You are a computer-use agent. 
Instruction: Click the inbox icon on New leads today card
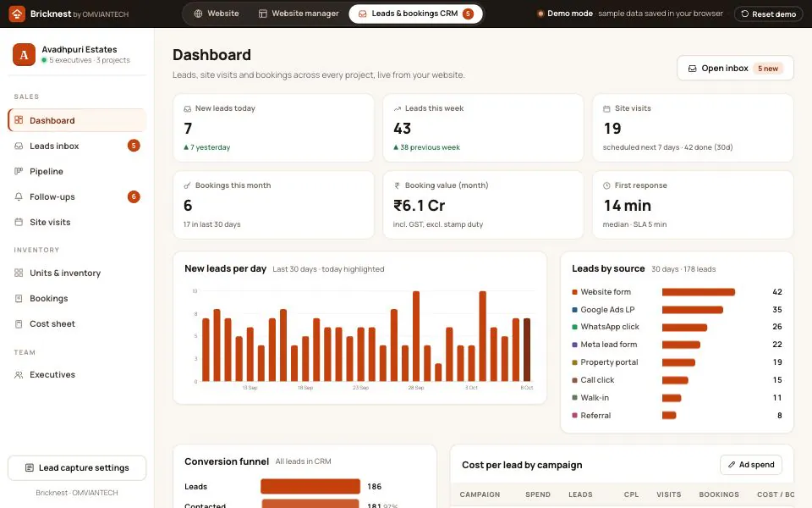click(x=187, y=108)
